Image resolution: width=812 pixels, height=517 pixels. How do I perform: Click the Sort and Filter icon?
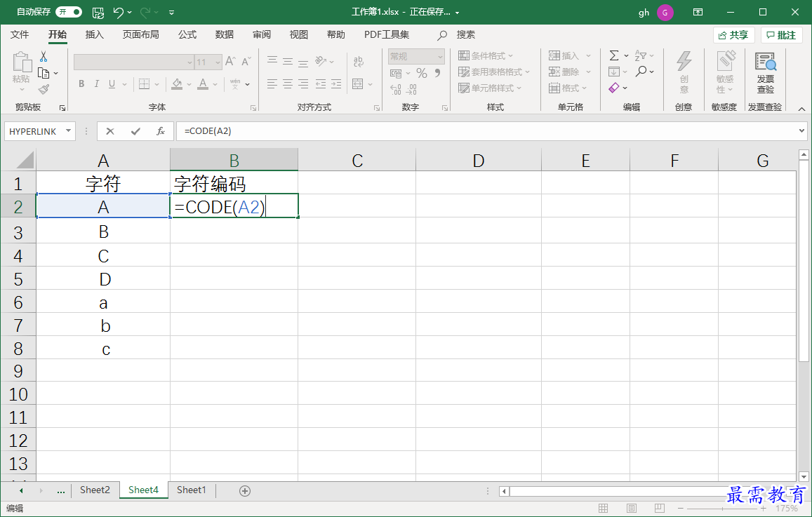click(641, 55)
